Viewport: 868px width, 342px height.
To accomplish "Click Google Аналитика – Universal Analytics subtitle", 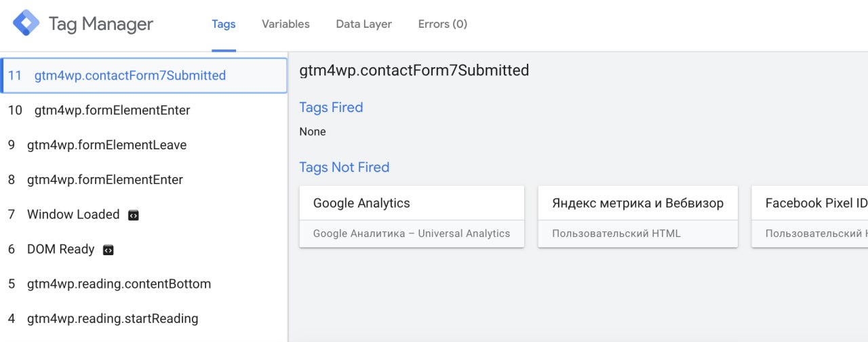I will pos(412,233).
